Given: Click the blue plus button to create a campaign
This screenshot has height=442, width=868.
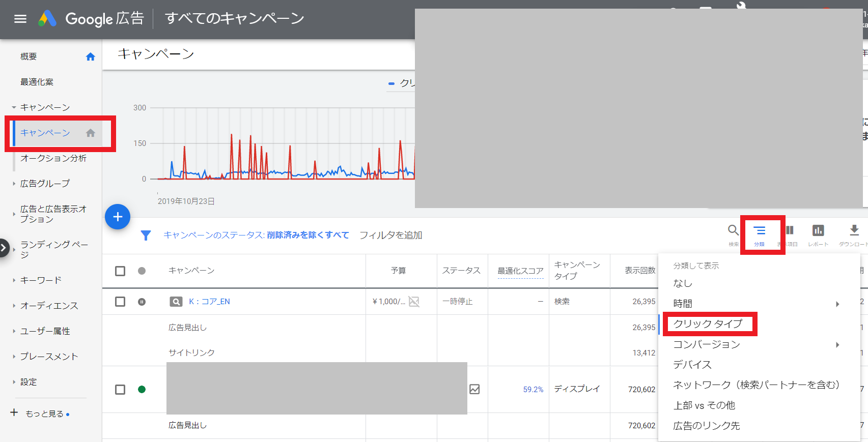Looking at the screenshot, I should [x=118, y=217].
